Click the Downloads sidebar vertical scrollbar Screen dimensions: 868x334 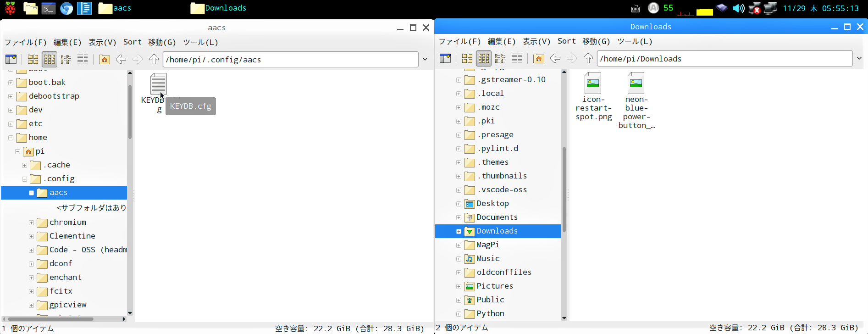click(x=564, y=189)
